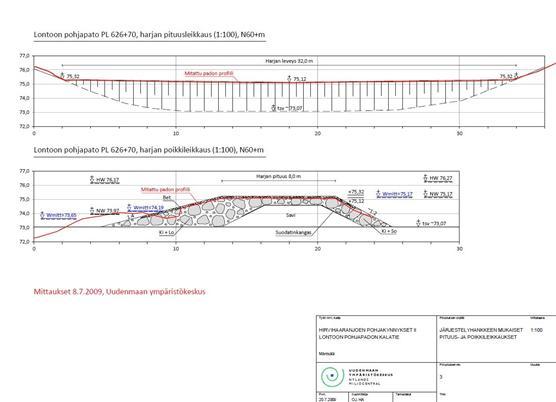The width and height of the screenshot is (556, 402).
Task: Click the NW 75,17 water level symbol at right
Action: (426, 194)
